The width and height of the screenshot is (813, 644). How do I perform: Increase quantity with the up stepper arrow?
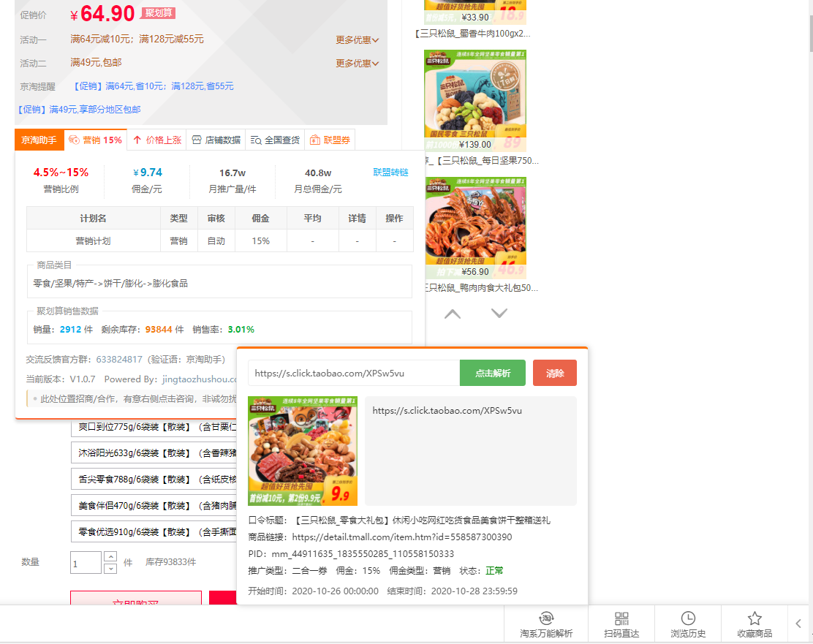click(110, 556)
